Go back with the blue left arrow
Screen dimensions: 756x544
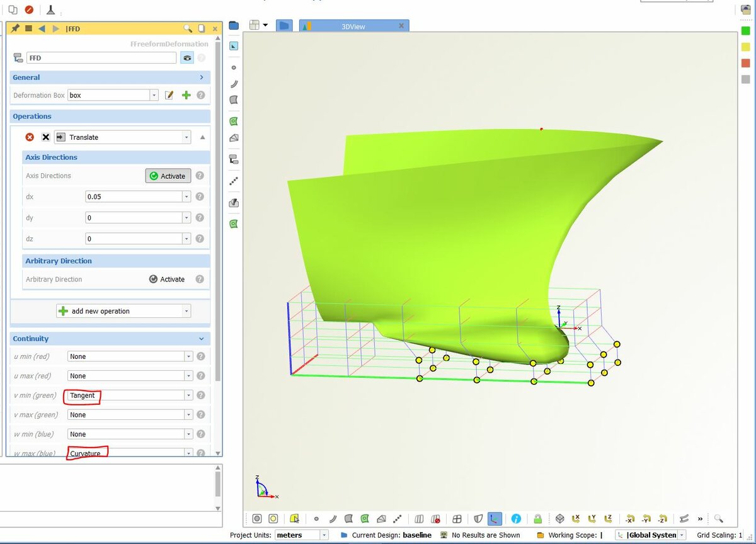42,28
